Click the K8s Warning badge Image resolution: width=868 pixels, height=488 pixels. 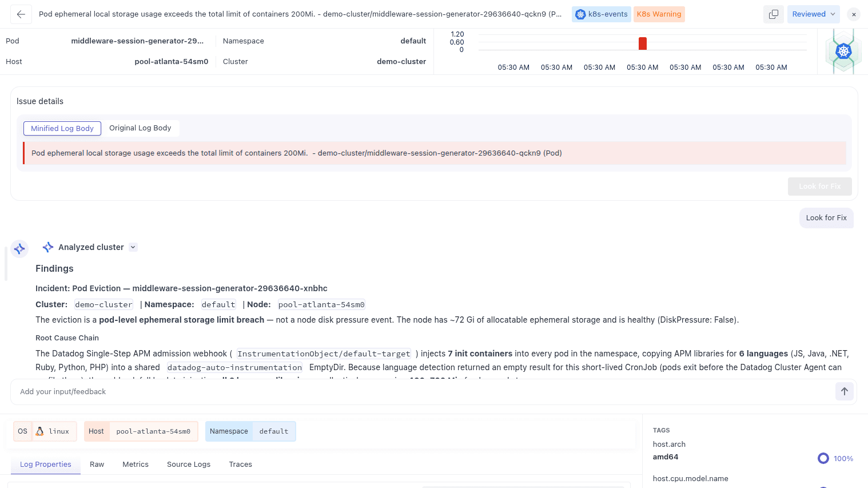pos(659,14)
